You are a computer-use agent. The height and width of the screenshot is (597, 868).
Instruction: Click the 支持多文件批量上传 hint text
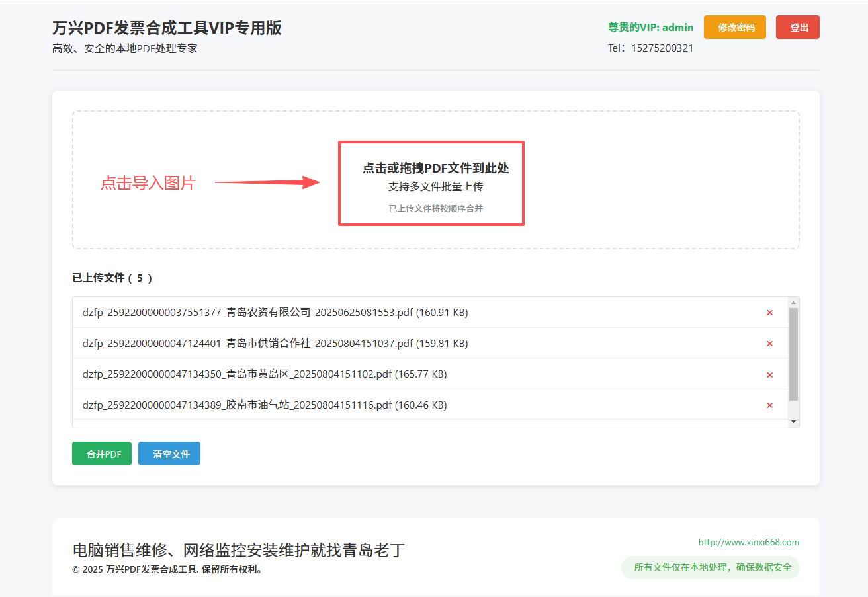click(431, 186)
